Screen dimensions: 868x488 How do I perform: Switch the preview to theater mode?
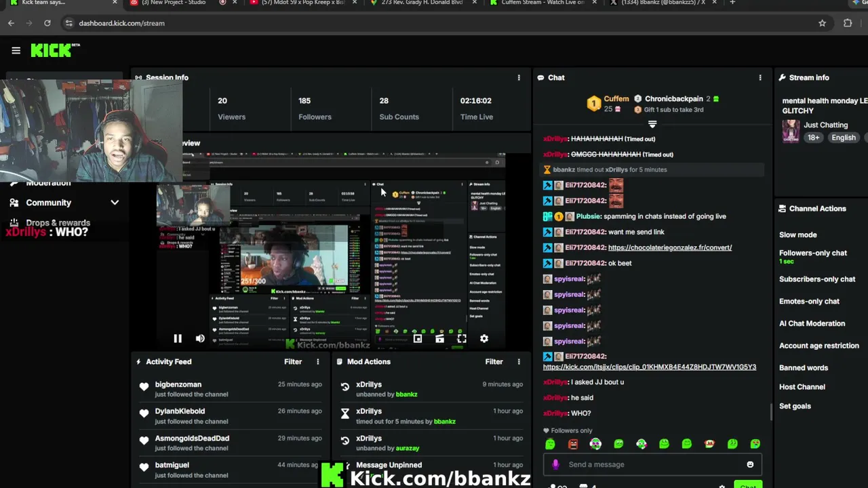(439, 338)
